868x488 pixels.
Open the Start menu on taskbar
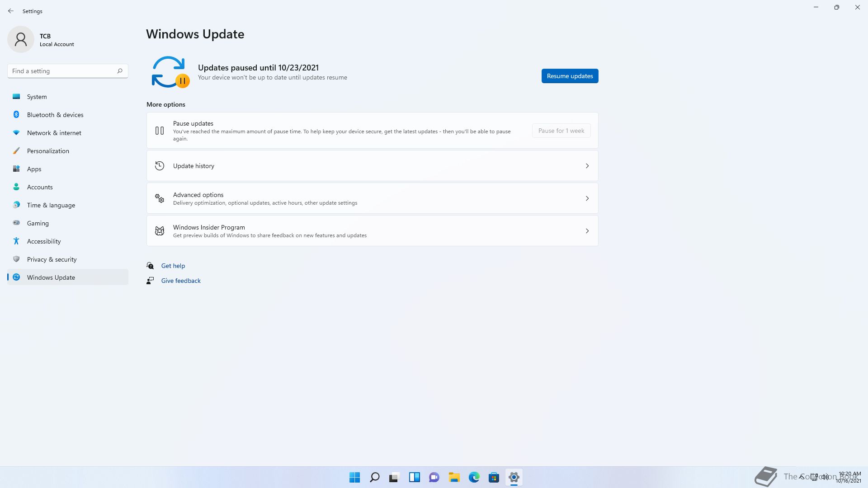[x=355, y=477]
